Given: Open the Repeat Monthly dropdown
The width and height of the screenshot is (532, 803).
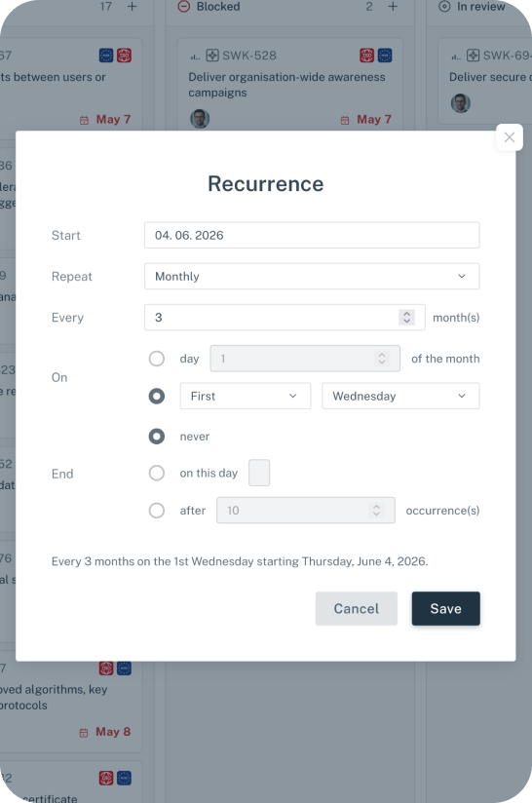Looking at the screenshot, I should [x=312, y=277].
